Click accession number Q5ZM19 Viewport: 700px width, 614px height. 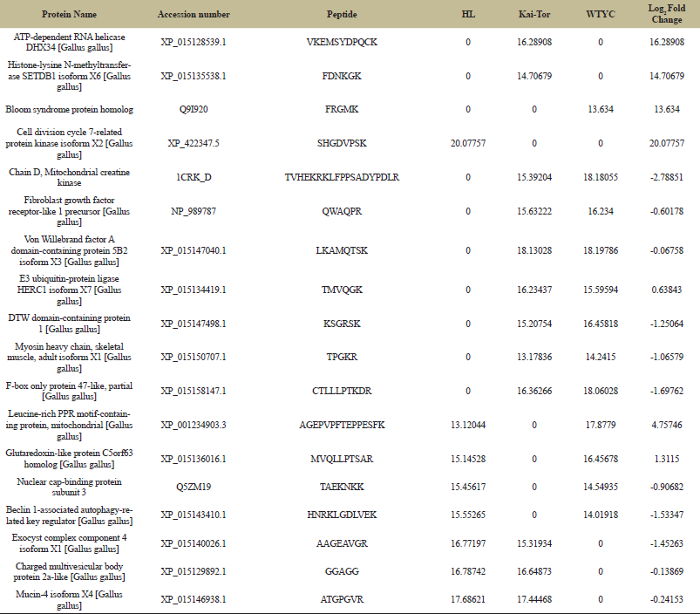tap(194, 487)
